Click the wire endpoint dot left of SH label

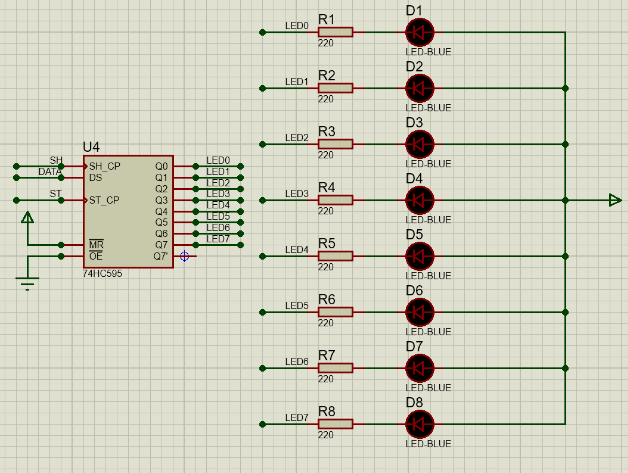tap(16, 166)
